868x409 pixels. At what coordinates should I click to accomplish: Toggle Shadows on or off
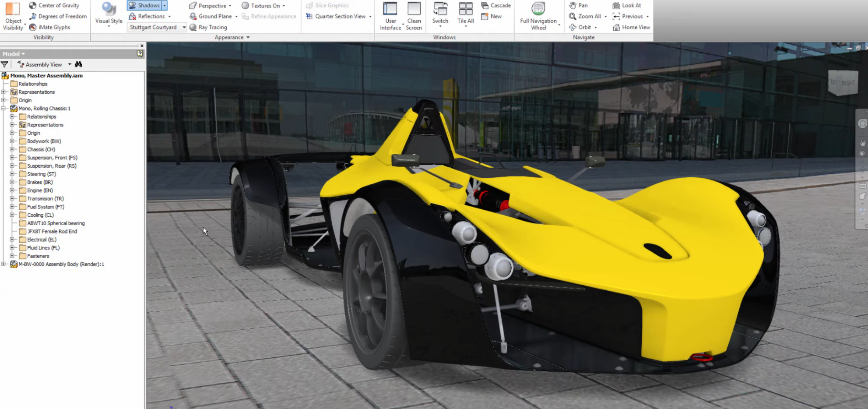145,5
